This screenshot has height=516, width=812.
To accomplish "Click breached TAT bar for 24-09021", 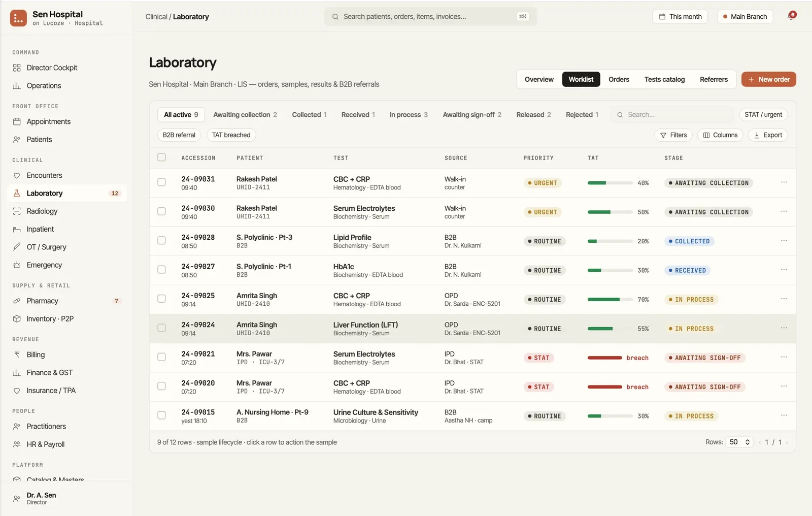I will [x=605, y=358].
